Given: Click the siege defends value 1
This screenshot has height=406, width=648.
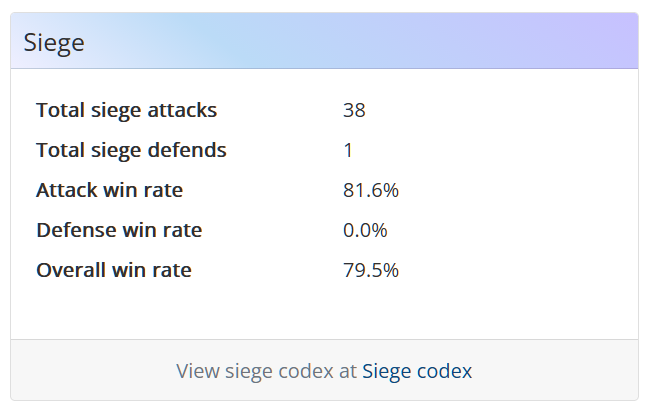Looking at the screenshot, I should (x=348, y=150).
